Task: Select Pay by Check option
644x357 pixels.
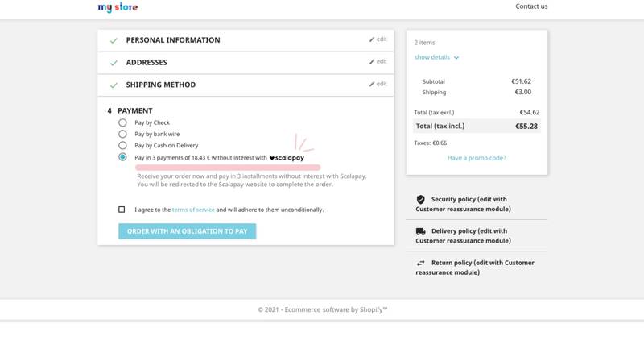Action: (122, 122)
